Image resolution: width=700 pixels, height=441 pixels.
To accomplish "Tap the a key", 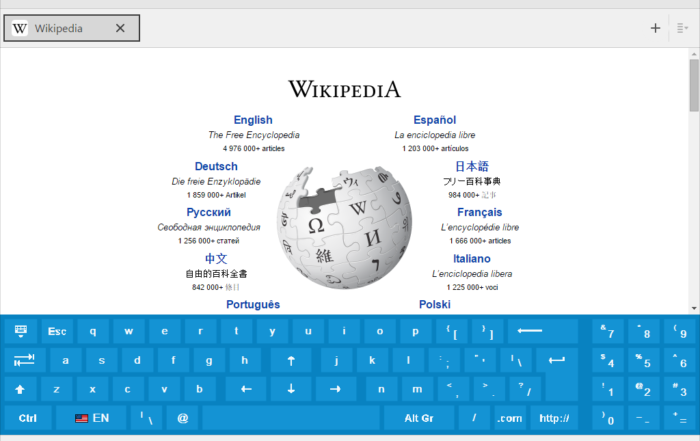I will (x=66, y=360).
